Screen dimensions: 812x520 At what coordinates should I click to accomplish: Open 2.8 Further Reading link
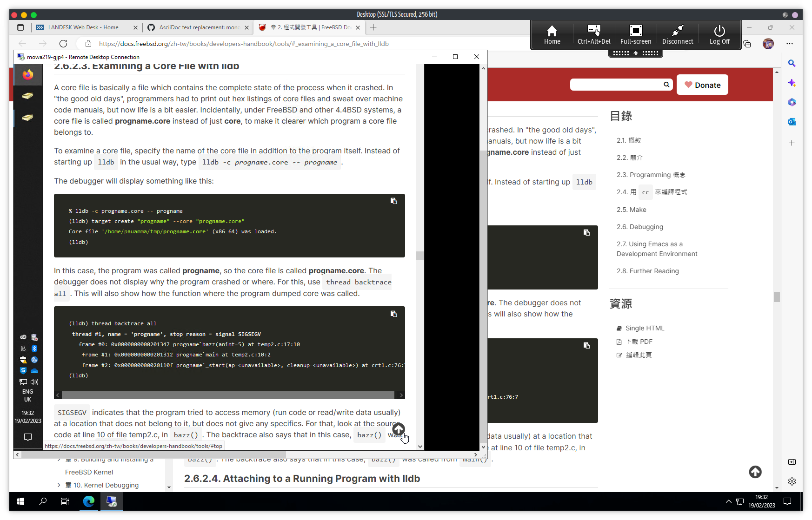[x=648, y=271]
